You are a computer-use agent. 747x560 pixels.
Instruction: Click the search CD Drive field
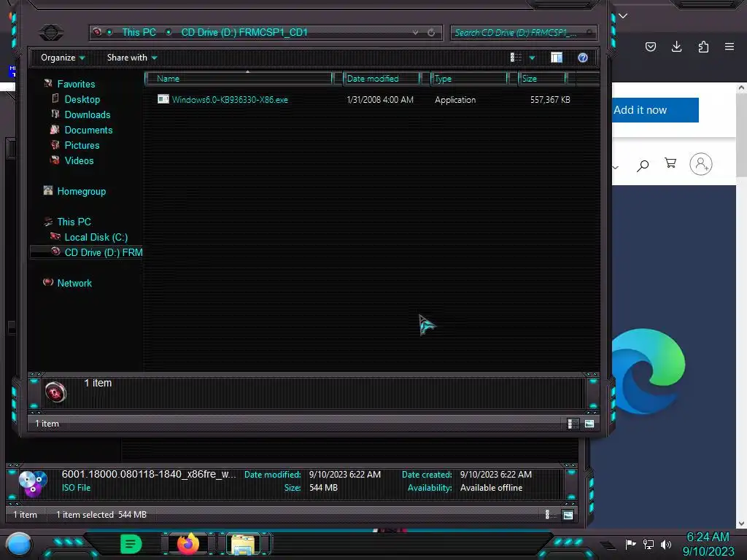(x=523, y=32)
